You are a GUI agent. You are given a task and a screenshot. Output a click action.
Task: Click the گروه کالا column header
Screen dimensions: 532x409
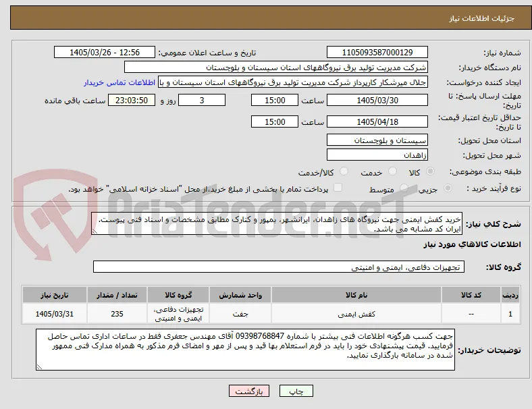point(178,295)
